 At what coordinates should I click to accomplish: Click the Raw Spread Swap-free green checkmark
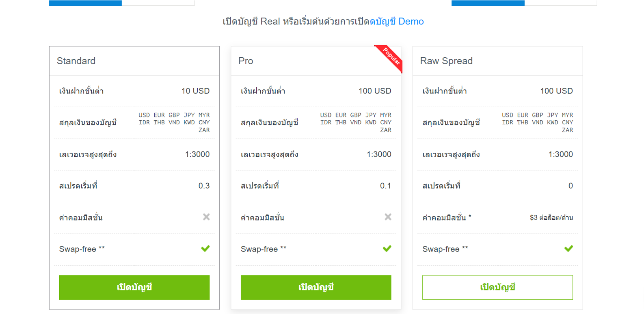pyautogui.click(x=568, y=249)
